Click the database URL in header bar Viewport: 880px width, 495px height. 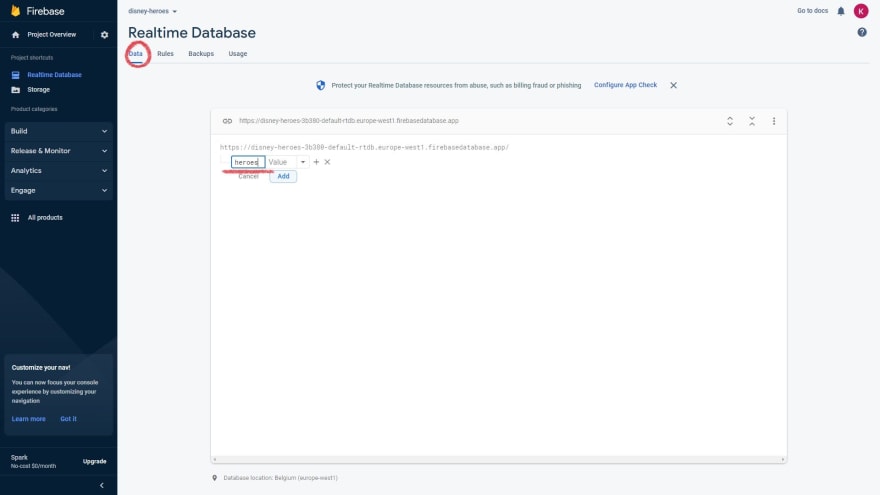point(349,121)
